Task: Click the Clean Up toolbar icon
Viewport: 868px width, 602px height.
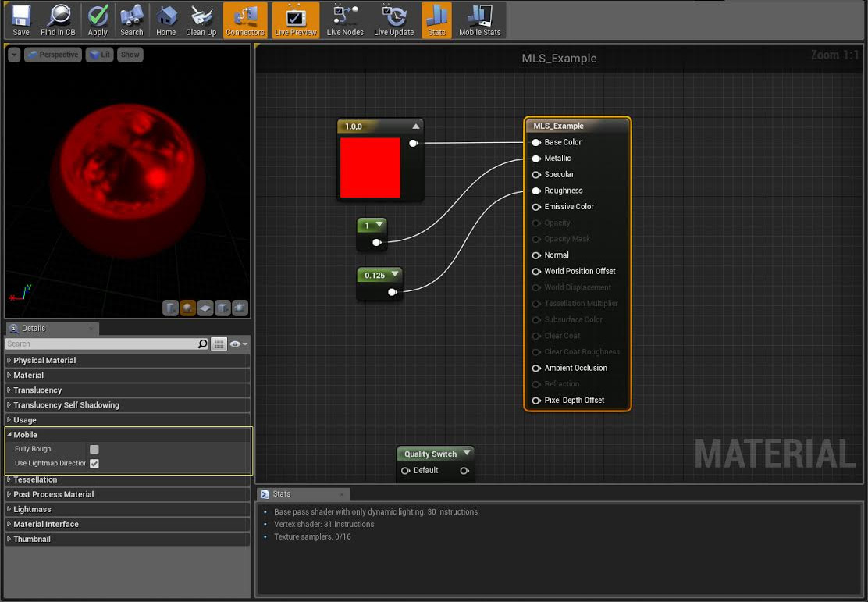Action: tap(201, 20)
